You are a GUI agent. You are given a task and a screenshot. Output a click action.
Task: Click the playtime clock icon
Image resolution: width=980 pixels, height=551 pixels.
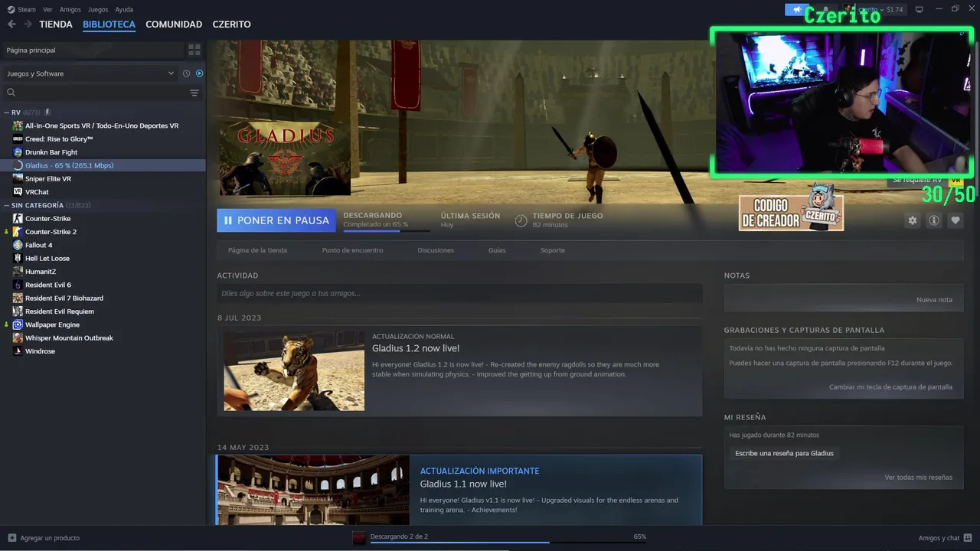click(x=521, y=220)
